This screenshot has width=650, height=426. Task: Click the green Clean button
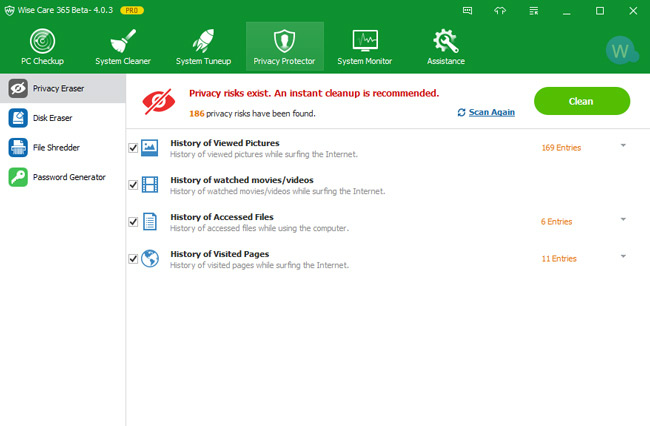pos(582,101)
